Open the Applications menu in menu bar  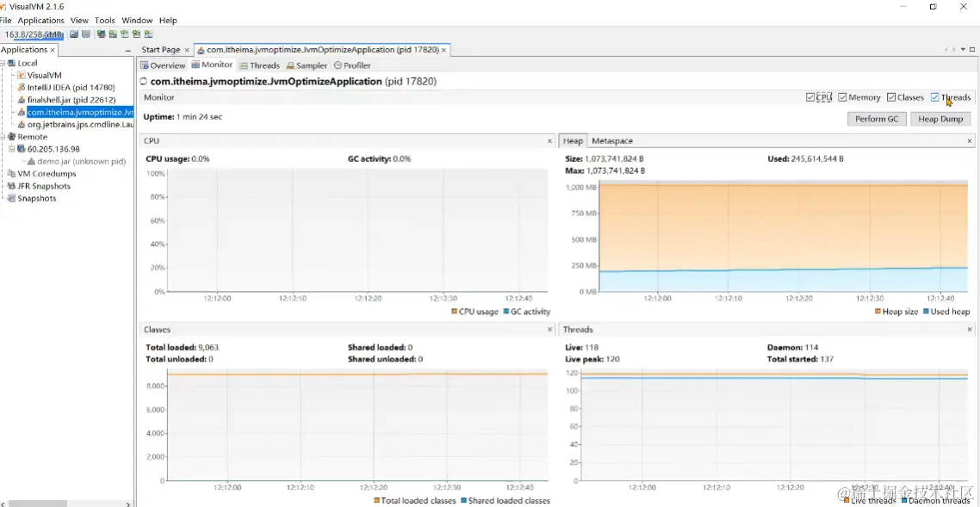[40, 21]
